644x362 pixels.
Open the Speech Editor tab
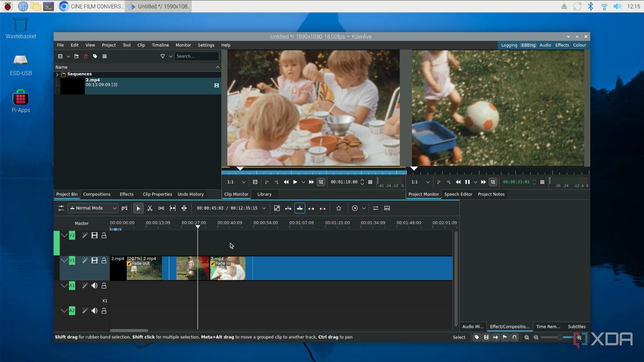tap(458, 194)
